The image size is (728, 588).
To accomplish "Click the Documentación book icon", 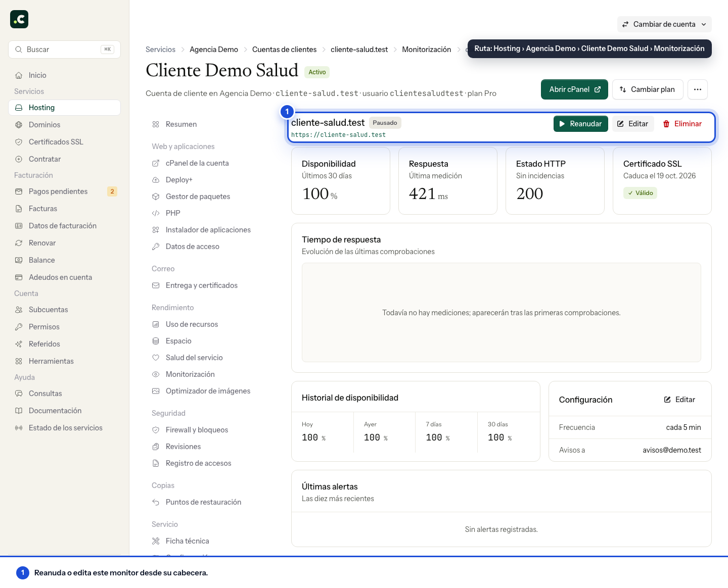I will pos(19,411).
